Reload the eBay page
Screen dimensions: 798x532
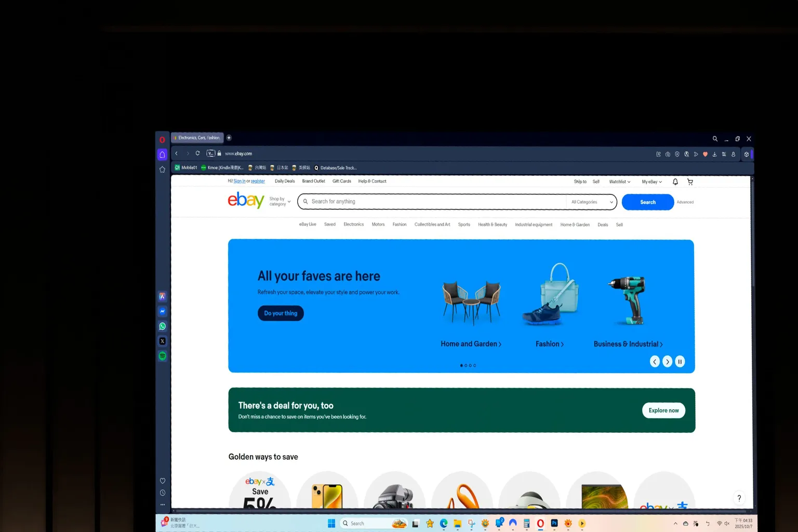197,153
